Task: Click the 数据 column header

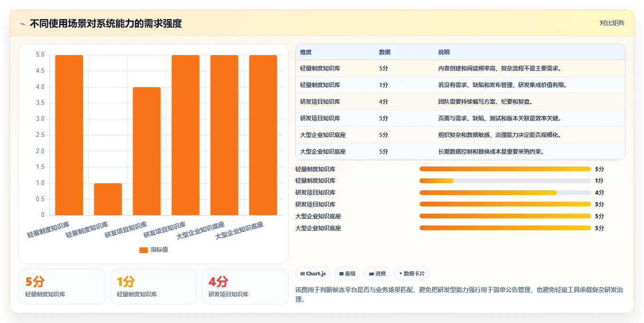Action: click(x=385, y=52)
